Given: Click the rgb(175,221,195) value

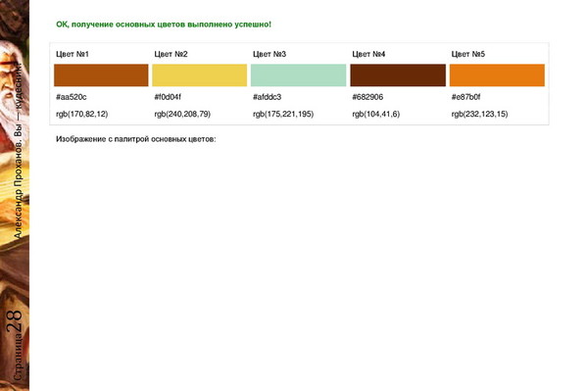Looking at the screenshot, I should tap(283, 114).
